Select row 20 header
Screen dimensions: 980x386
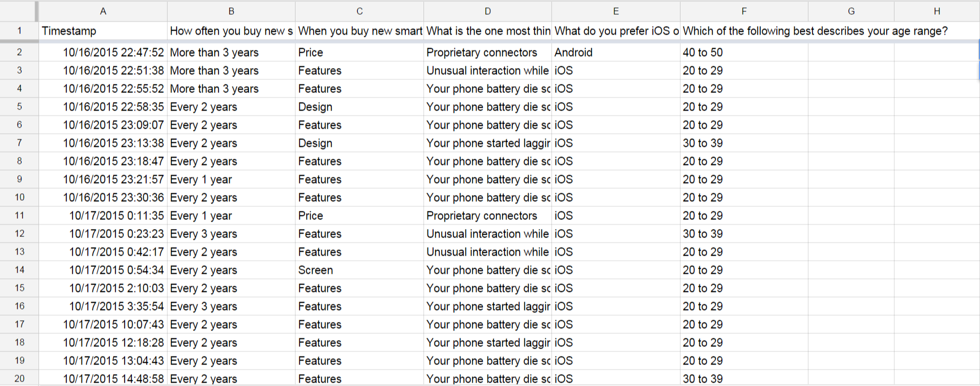pyautogui.click(x=19, y=379)
